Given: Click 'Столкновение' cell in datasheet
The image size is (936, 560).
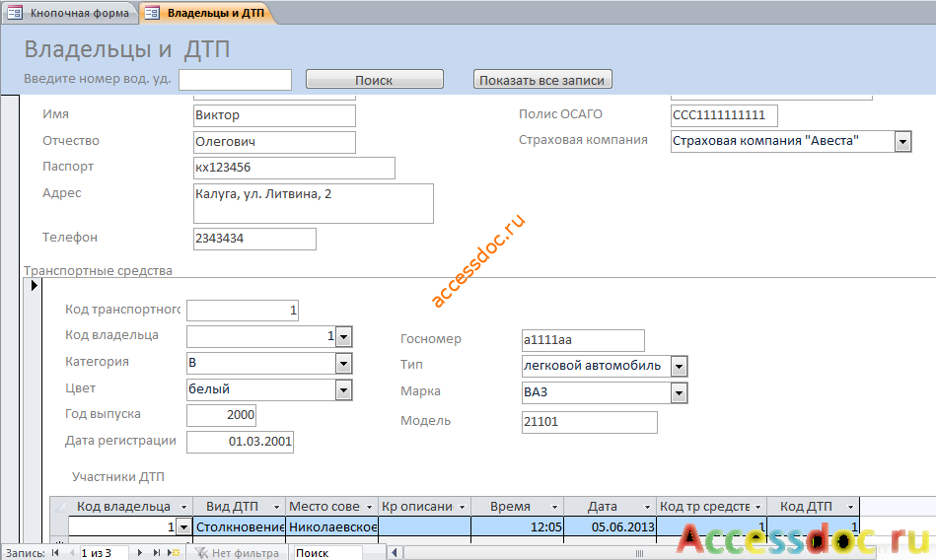Looking at the screenshot, I should 240,526.
